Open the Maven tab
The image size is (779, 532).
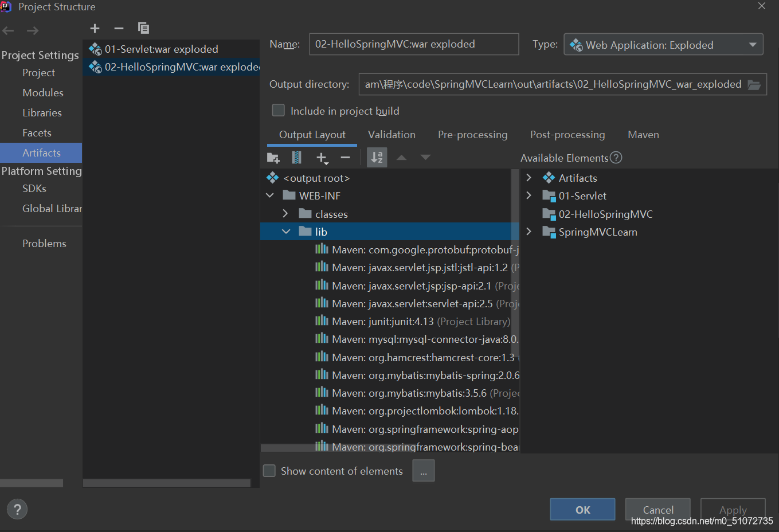(643, 135)
